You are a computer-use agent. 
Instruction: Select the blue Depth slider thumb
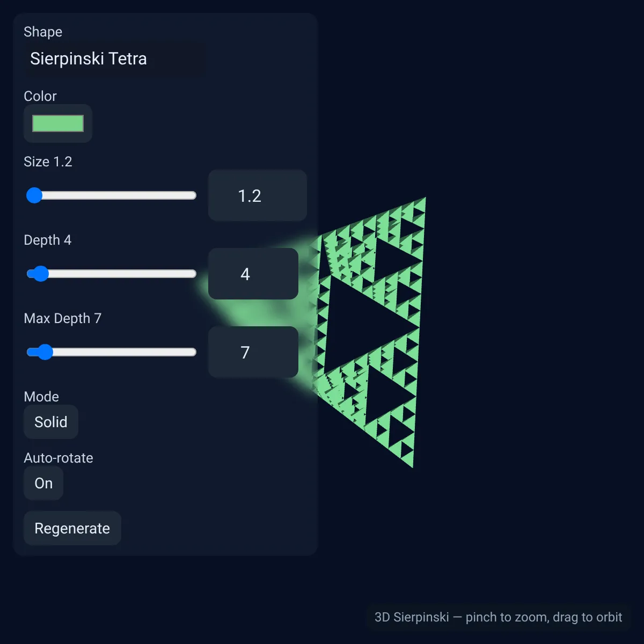[41, 274]
